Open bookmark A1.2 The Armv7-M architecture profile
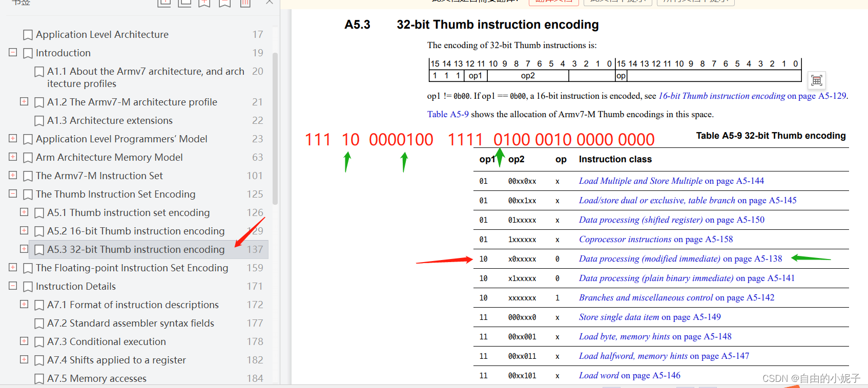 132,102
